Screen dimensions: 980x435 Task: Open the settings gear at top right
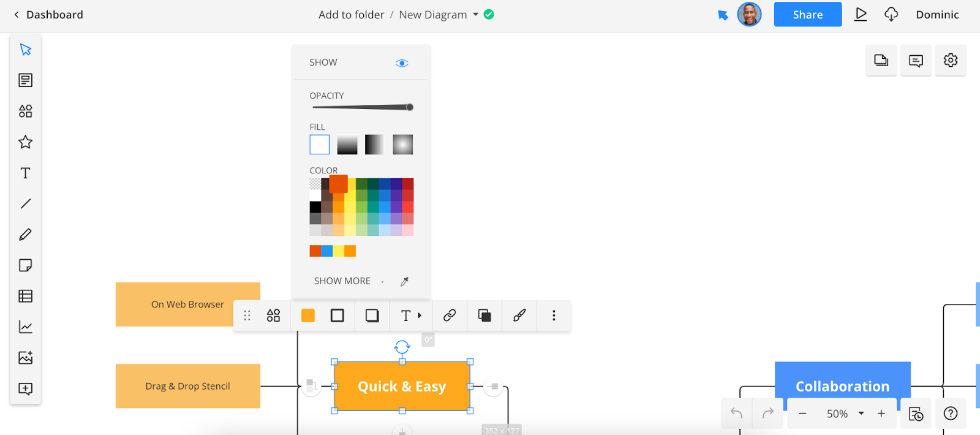click(x=950, y=60)
